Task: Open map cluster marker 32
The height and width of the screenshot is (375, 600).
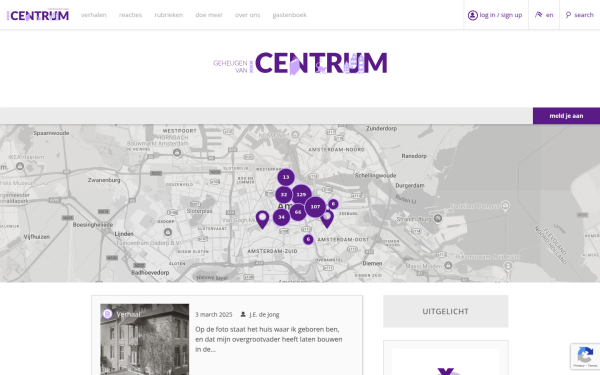Action: (284, 195)
